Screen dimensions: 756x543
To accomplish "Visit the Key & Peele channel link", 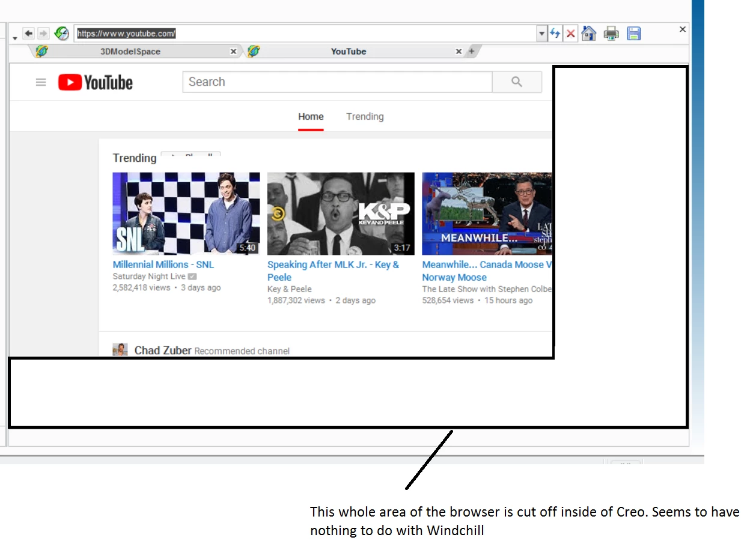I will [290, 289].
